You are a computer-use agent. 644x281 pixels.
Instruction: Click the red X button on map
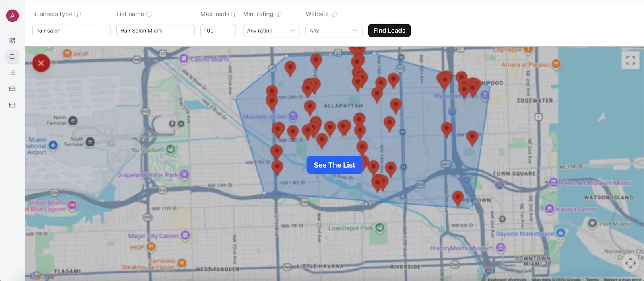click(41, 63)
